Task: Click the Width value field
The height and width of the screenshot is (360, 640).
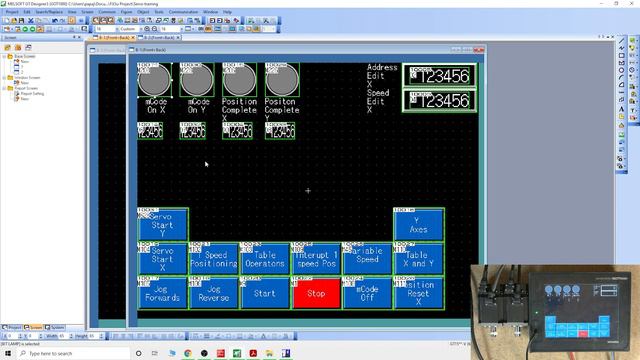Action: (63, 336)
